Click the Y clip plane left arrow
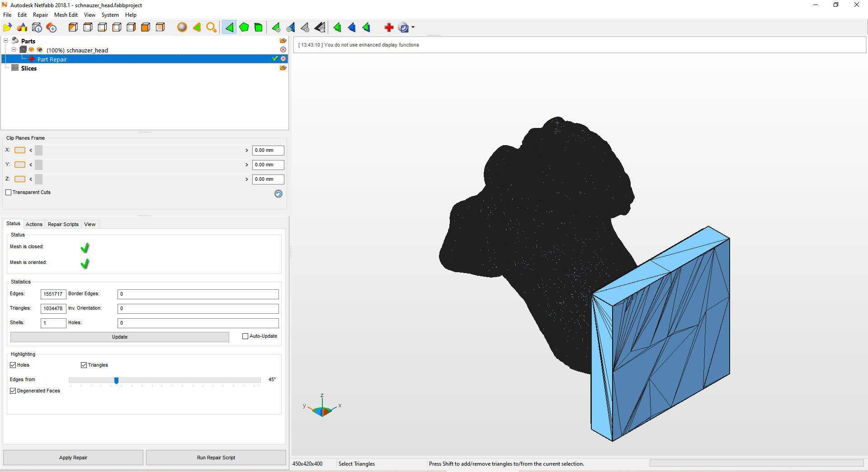Image resolution: width=868 pixels, height=472 pixels. pyautogui.click(x=31, y=165)
